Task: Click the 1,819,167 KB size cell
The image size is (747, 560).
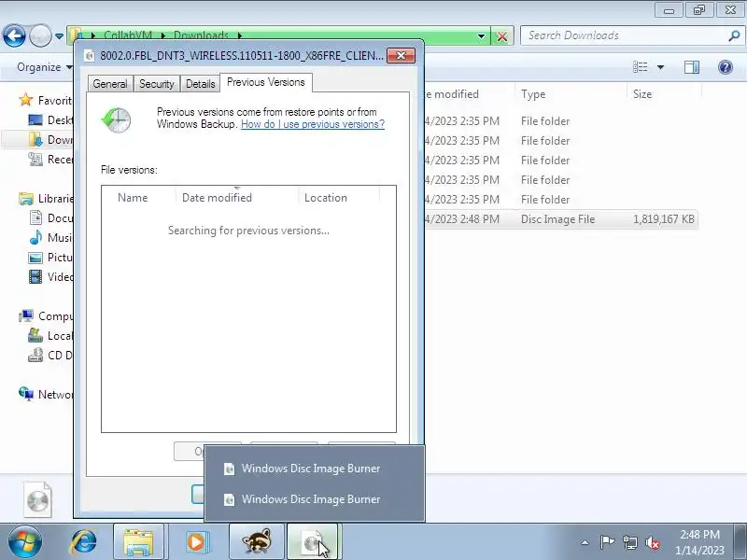Action: 664,219
